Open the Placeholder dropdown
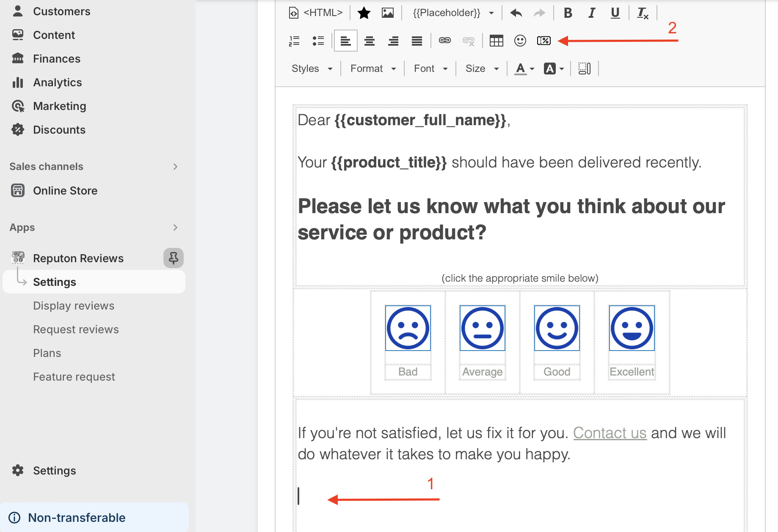The height and width of the screenshot is (532, 778). (453, 13)
